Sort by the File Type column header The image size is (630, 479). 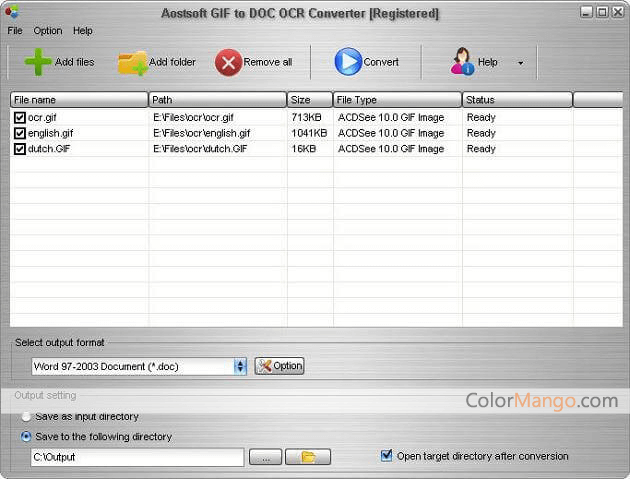(x=397, y=100)
